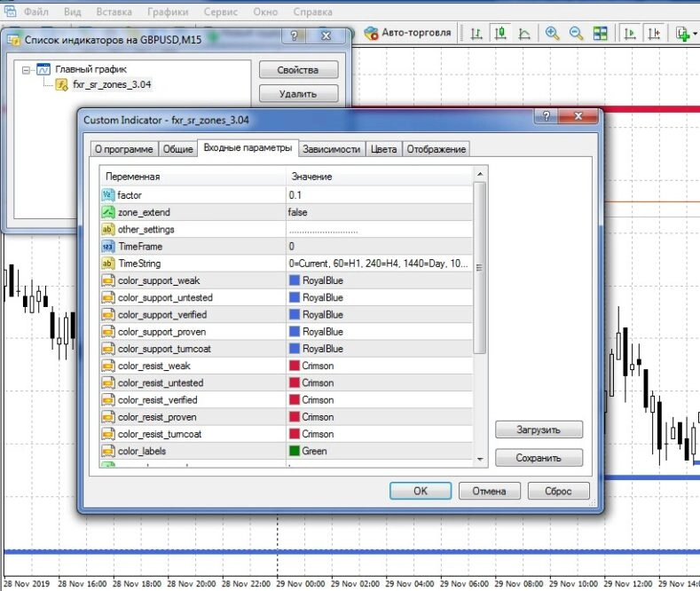This screenshot has width=700, height=591.
Task: Open the Файл menu
Action: pos(35,12)
